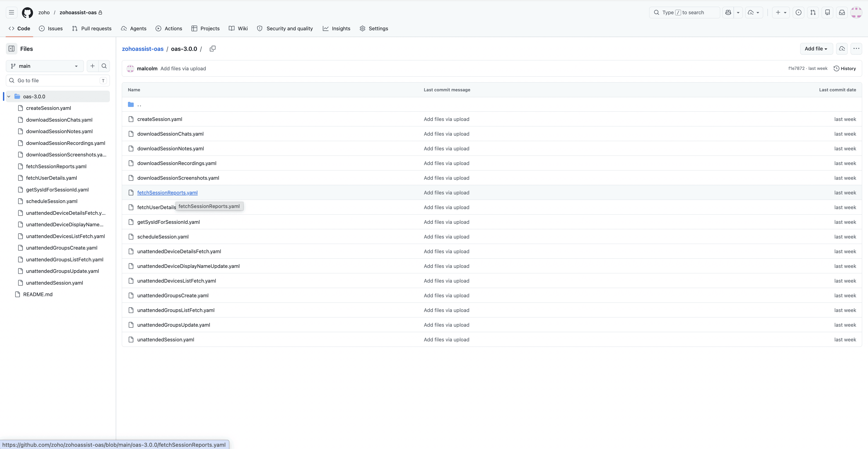Open downloadSessionChats.yaml in the file table
Screen dimensions: 868x449
[x=170, y=134]
